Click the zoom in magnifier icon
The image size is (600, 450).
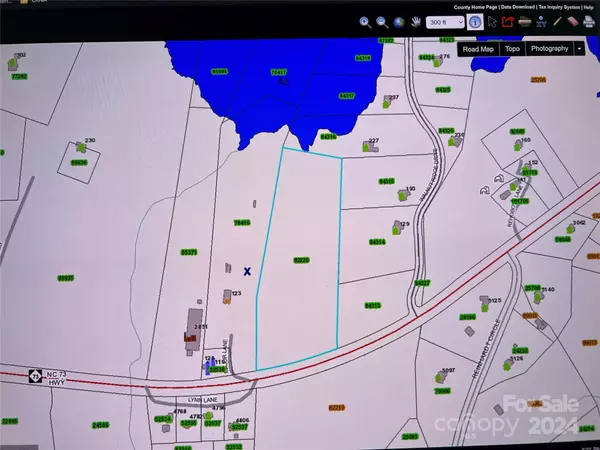point(364,21)
